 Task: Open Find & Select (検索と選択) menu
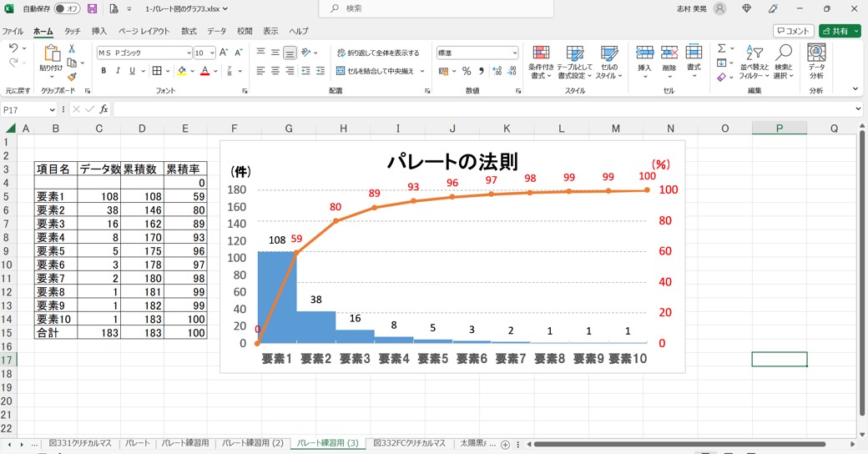(784, 62)
